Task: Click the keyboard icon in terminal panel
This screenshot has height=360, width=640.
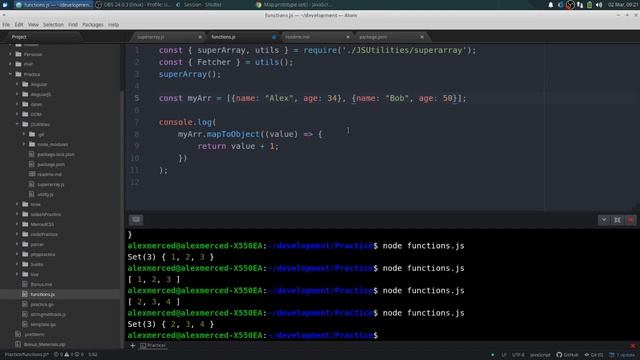Action: pyautogui.click(x=136, y=220)
